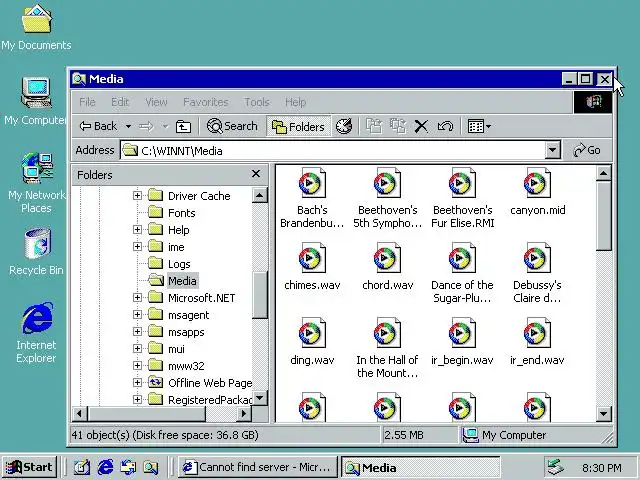Select Debussy's Claire d... file

pyautogui.click(x=537, y=273)
